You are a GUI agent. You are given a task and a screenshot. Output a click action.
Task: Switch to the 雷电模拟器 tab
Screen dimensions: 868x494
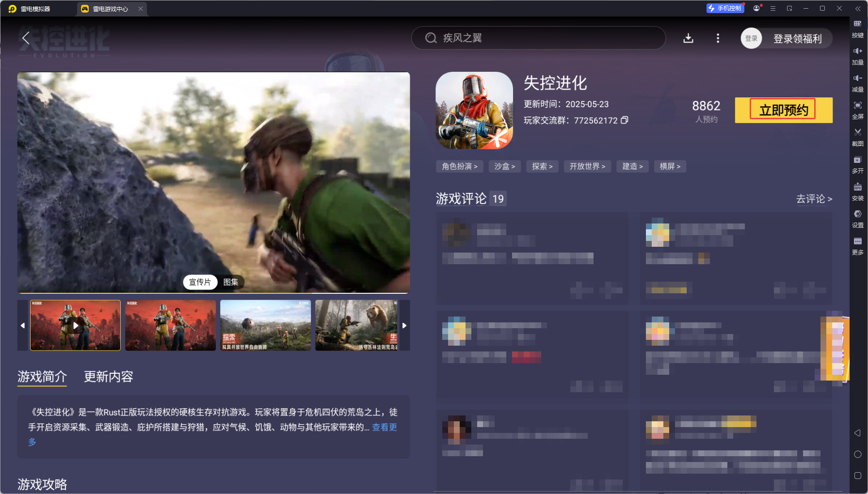[x=30, y=9]
